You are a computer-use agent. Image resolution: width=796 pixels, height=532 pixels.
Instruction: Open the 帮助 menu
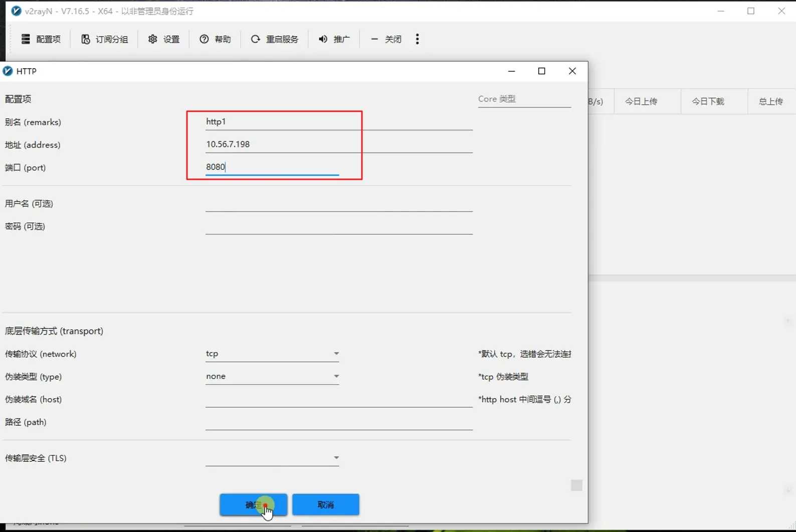tap(215, 39)
